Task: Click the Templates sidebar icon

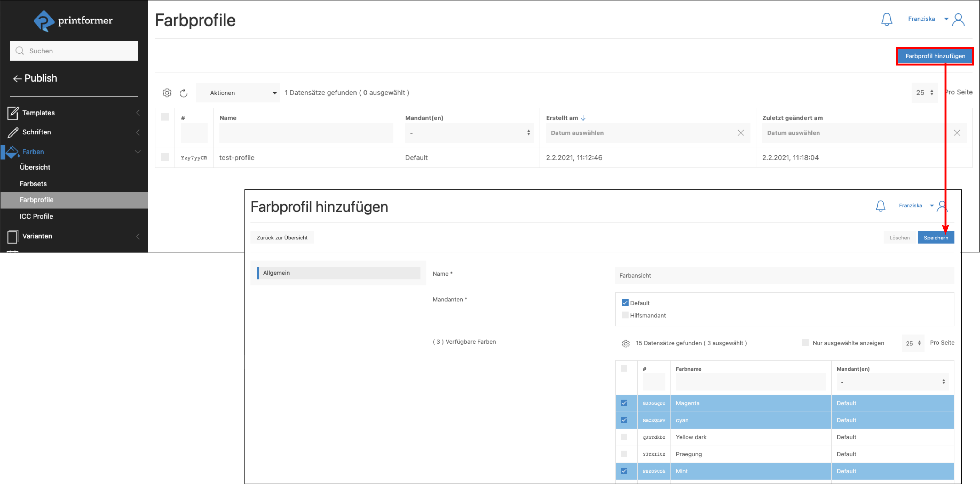Action: [x=13, y=113]
